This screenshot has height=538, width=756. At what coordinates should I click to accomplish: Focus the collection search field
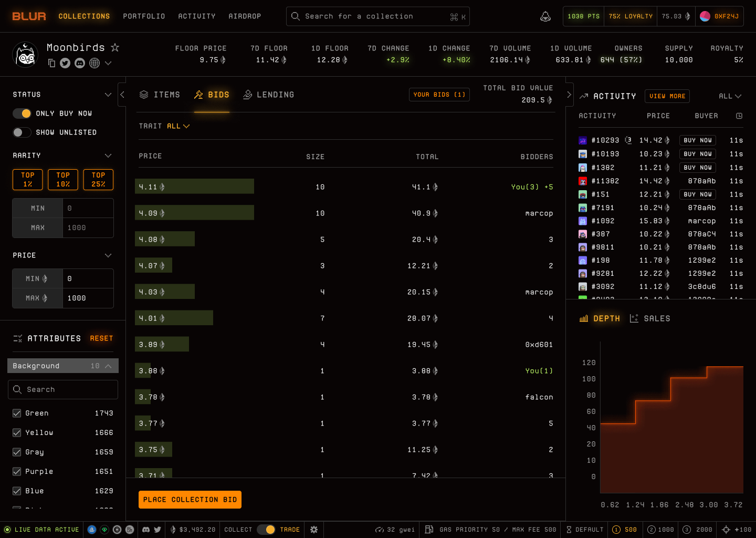click(x=378, y=16)
